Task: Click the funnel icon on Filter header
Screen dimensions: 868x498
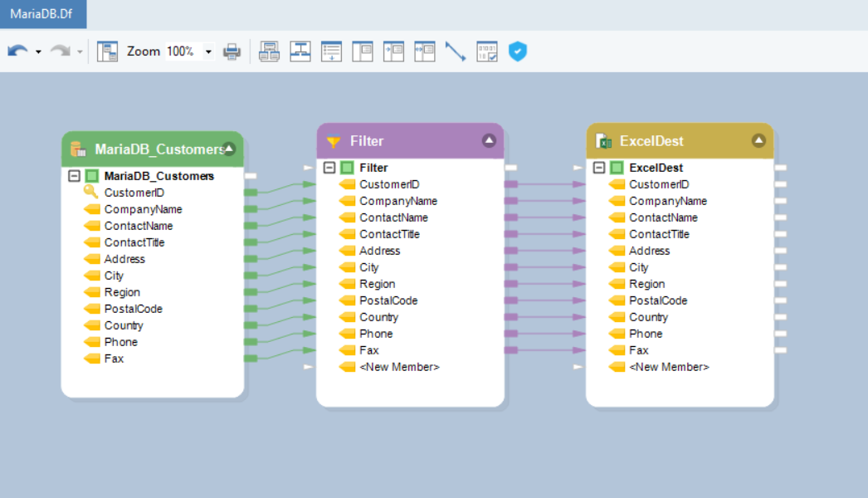Action: [334, 142]
